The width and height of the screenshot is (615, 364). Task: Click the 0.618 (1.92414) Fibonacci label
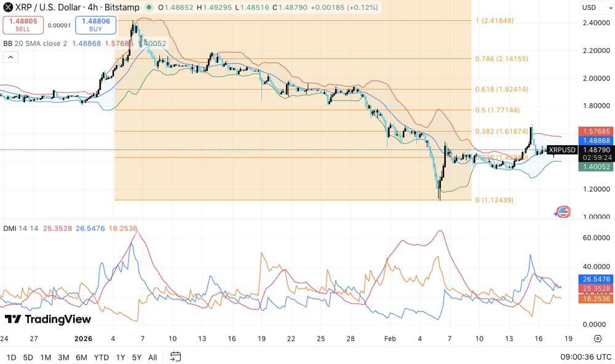pyautogui.click(x=502, y=89)
